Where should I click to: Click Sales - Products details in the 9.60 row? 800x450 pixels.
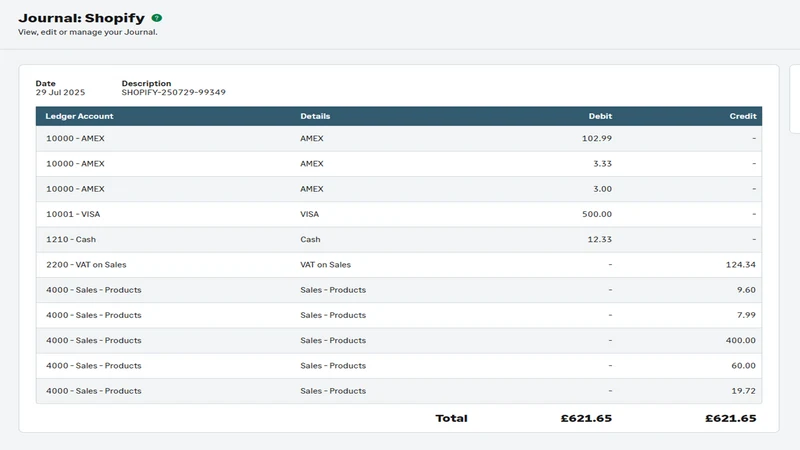tap(333, 290)
